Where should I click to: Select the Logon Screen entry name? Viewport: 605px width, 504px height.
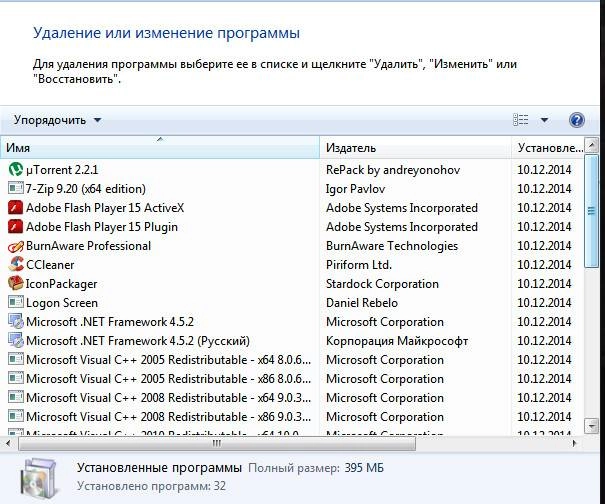[x=62, y=303]
